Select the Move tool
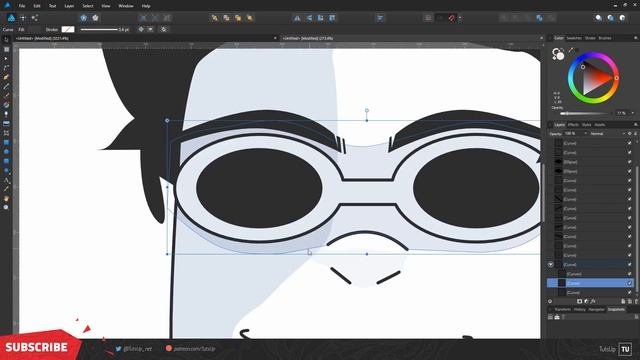 click(x=6, y=40)
